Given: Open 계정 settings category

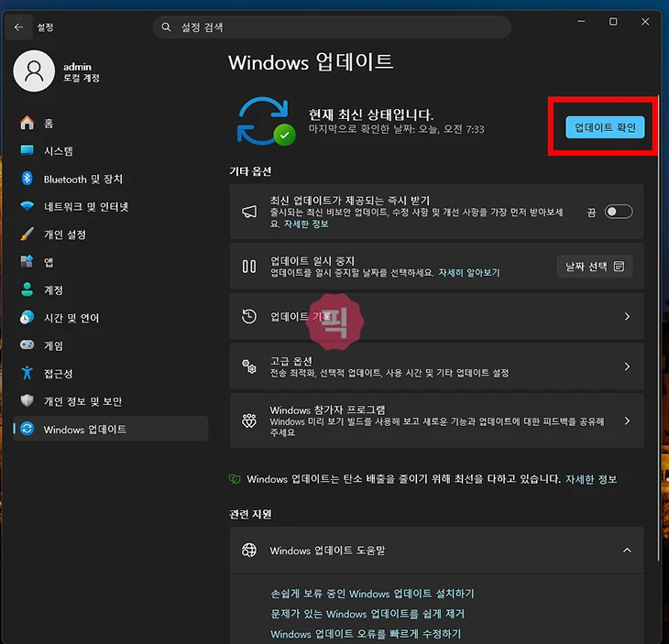Looking at the screenshot, I should [x=111, y=290].
